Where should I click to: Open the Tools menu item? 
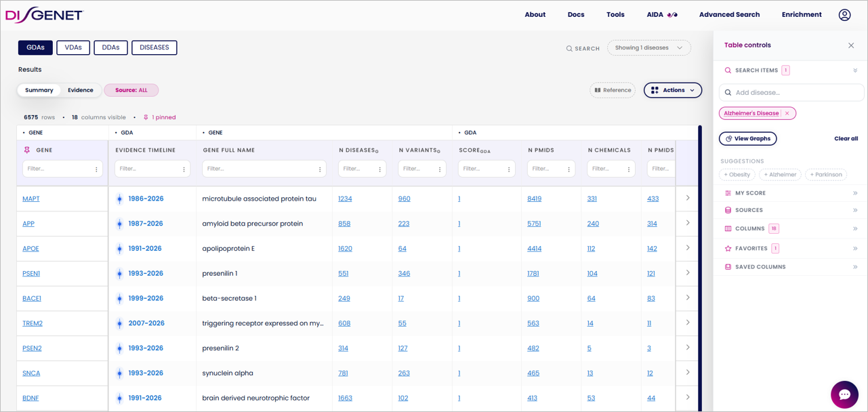(615, 15)
